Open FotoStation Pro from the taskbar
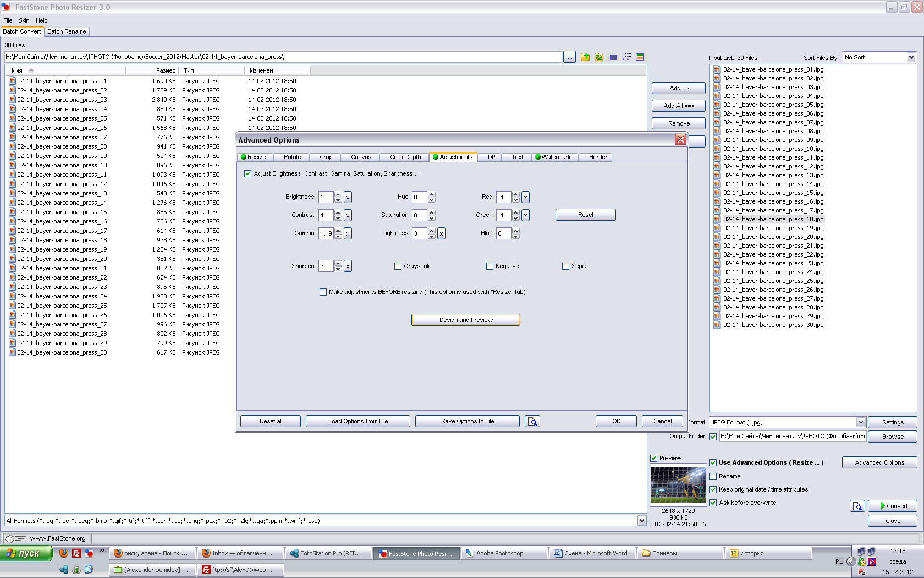Image resolution: width=924 pixels, height=578 pixels. [328, 553]
